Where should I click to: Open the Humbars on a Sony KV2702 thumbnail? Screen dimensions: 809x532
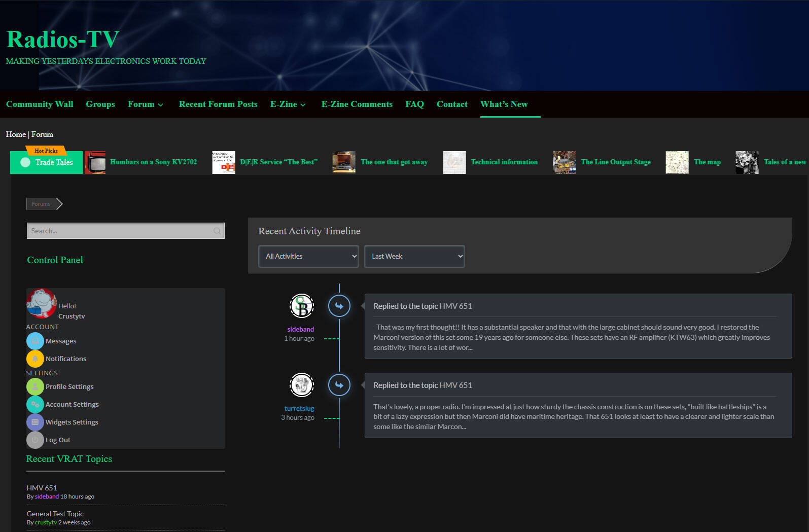point(95,162)
